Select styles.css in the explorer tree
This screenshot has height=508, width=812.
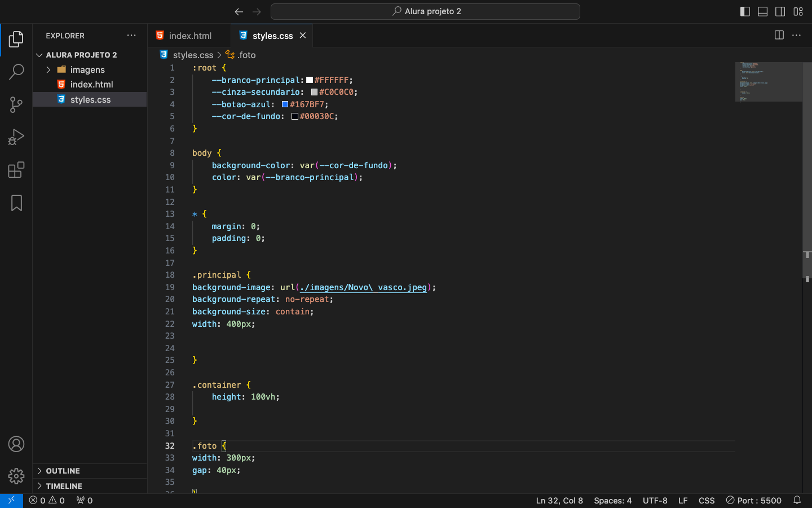[90, 99]
